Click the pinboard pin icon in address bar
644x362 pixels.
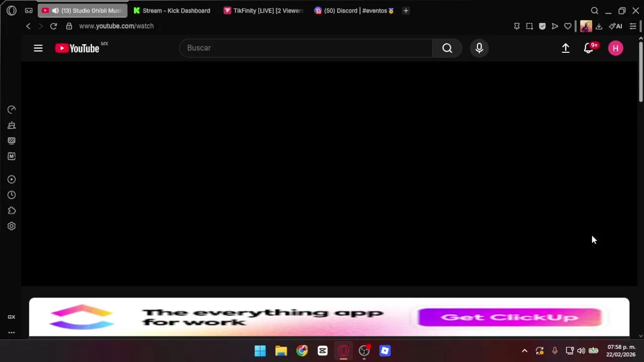click(517, 26)
